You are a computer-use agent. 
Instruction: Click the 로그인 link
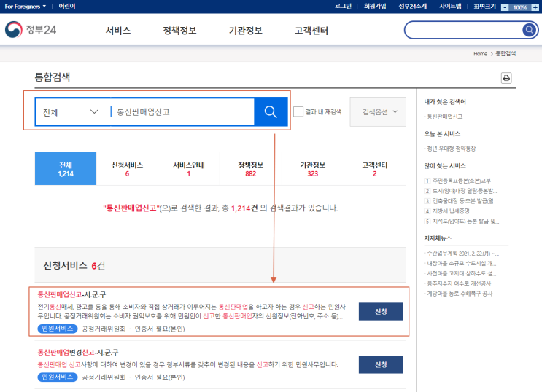pyautogui.click(x=344, y=7)
